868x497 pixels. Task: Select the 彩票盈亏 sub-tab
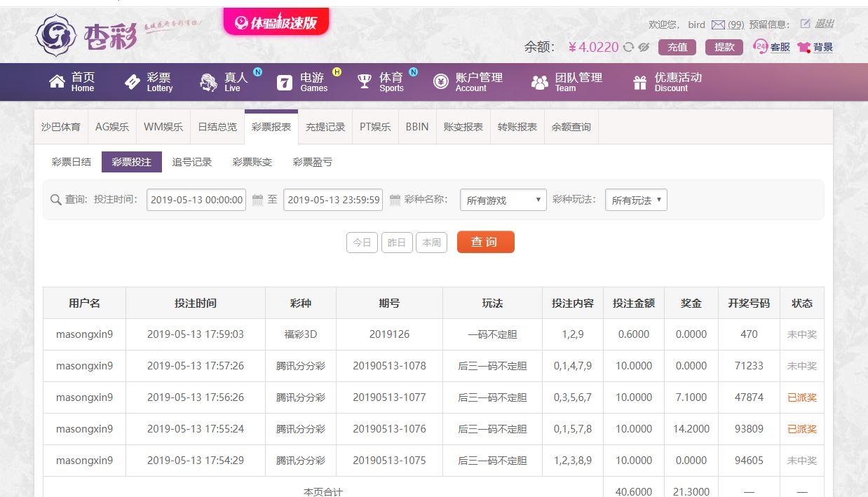click(x=313, y=162)
